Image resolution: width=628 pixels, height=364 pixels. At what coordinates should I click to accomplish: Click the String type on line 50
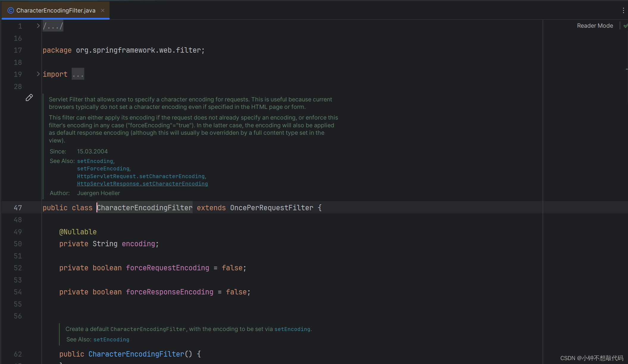(x=105, y=244)
